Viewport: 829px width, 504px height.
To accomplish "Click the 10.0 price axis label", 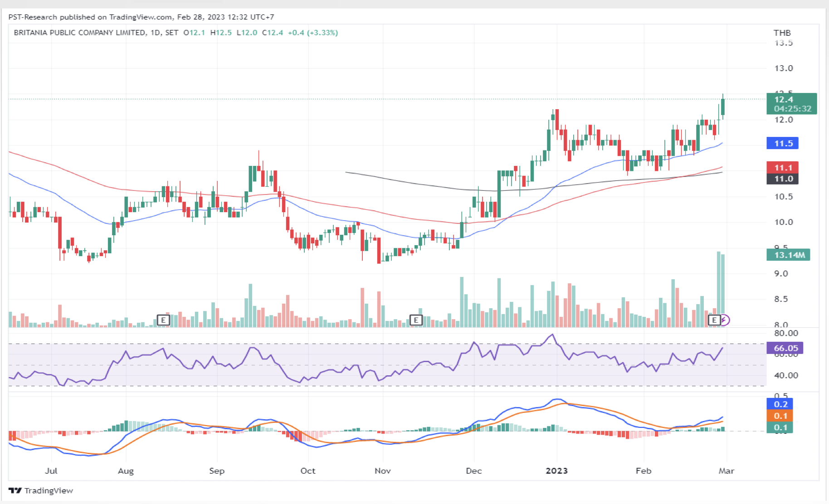I will [x=784, y=222].
